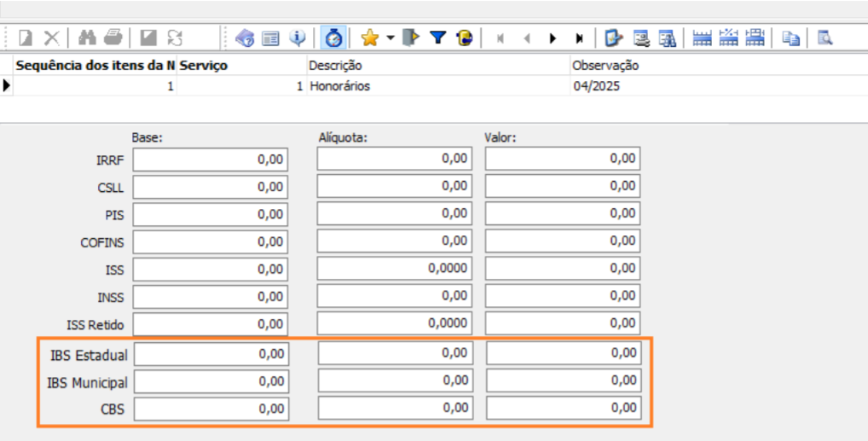Click the yellow star favorites icon
This screenshot has width=868, height=441.
tap(369, 38)
